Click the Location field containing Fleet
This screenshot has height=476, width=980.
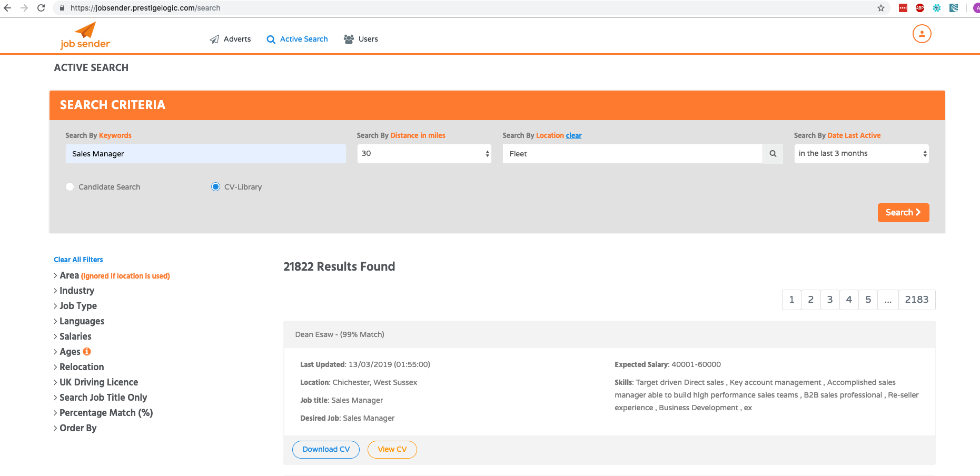tap(632, 154)
